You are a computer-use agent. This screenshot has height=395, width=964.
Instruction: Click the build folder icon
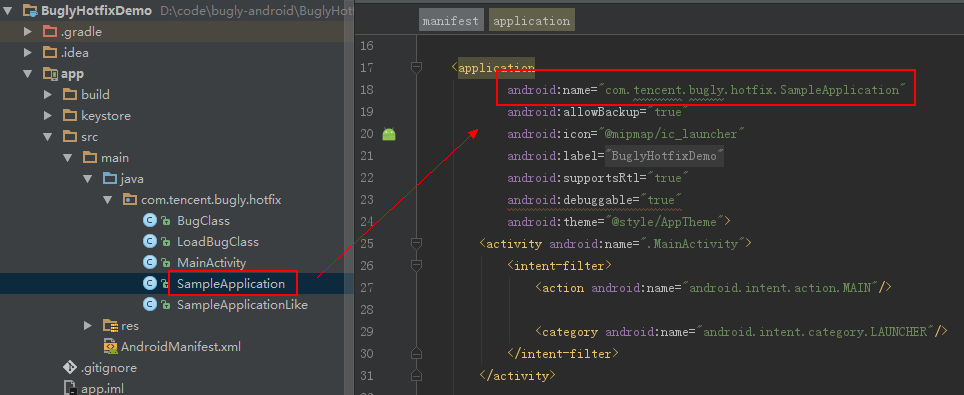[x=70, y=95]
